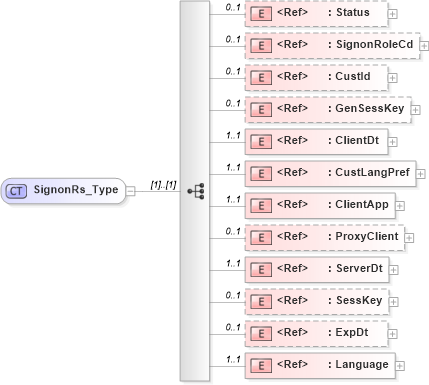This screenshot has height=385, width=429.
Task: Collapse the SignonRs_Type node
Action: tap(131, 191)
